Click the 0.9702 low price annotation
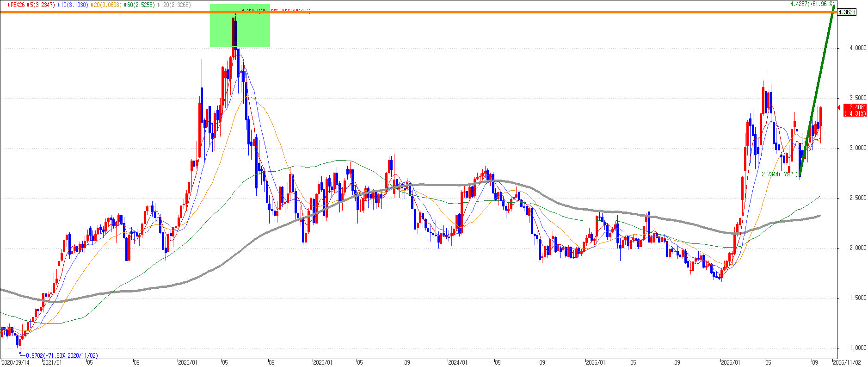The width and height of the screenshot is (868, 367). (x=62, y=355)
